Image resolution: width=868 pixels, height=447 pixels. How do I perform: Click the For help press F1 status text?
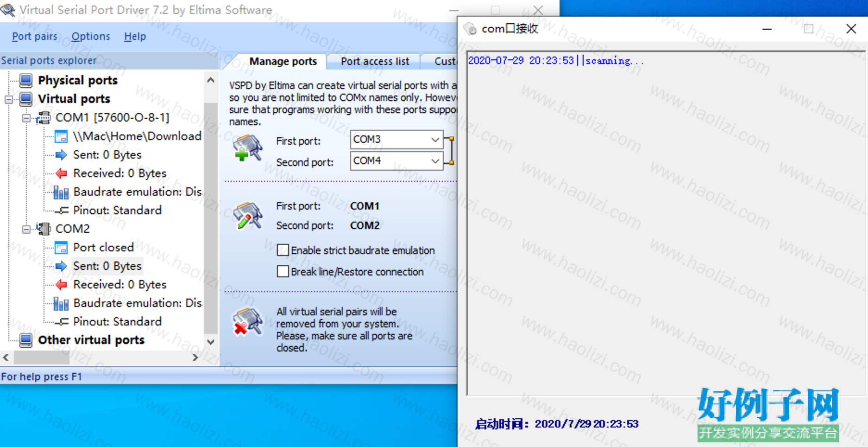41,377
